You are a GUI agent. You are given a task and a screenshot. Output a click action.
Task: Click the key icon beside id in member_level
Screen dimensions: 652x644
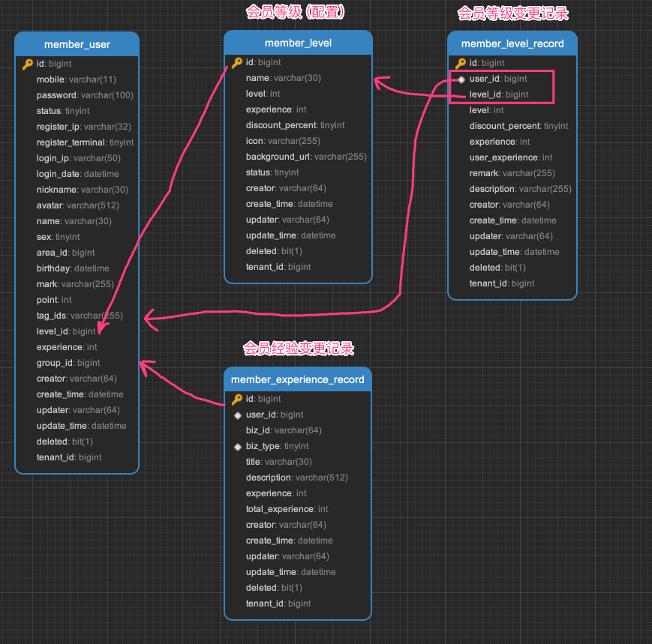237,62
